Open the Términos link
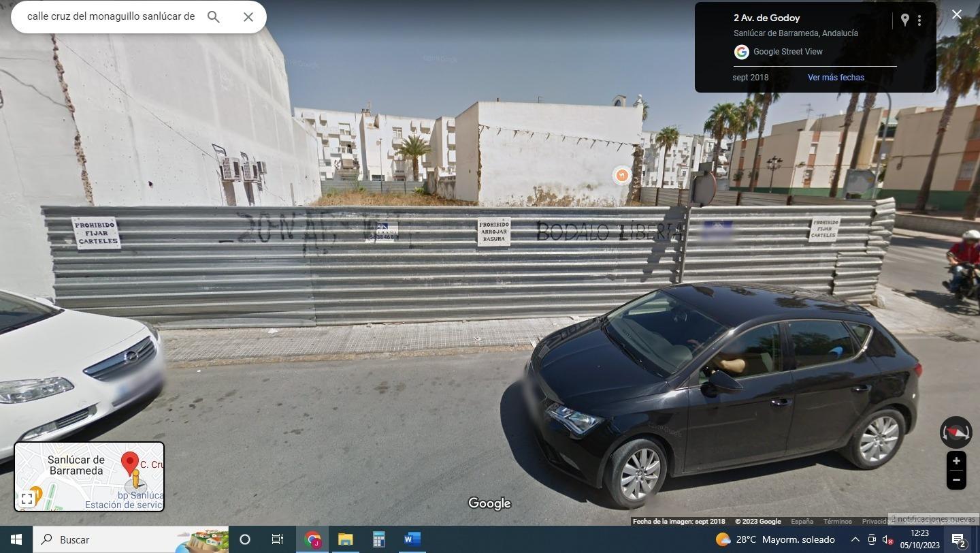980x553 pixels. pos(838,522)
